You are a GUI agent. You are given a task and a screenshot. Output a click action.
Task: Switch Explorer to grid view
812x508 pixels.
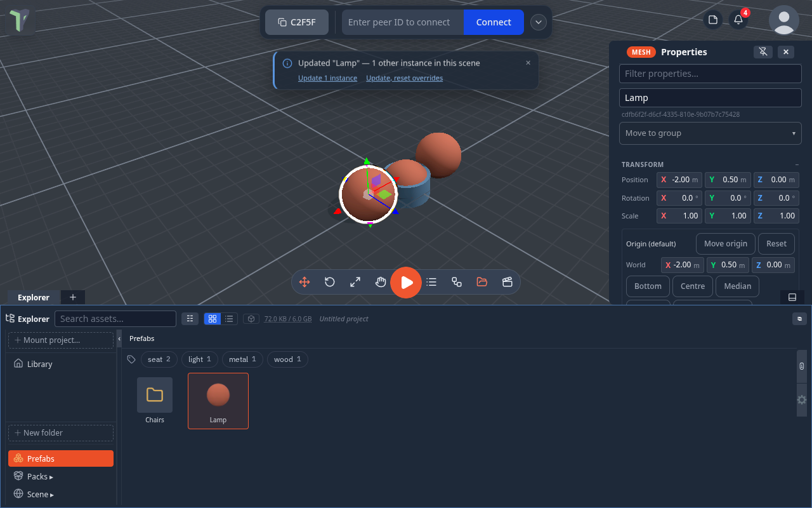click(213, 319)
